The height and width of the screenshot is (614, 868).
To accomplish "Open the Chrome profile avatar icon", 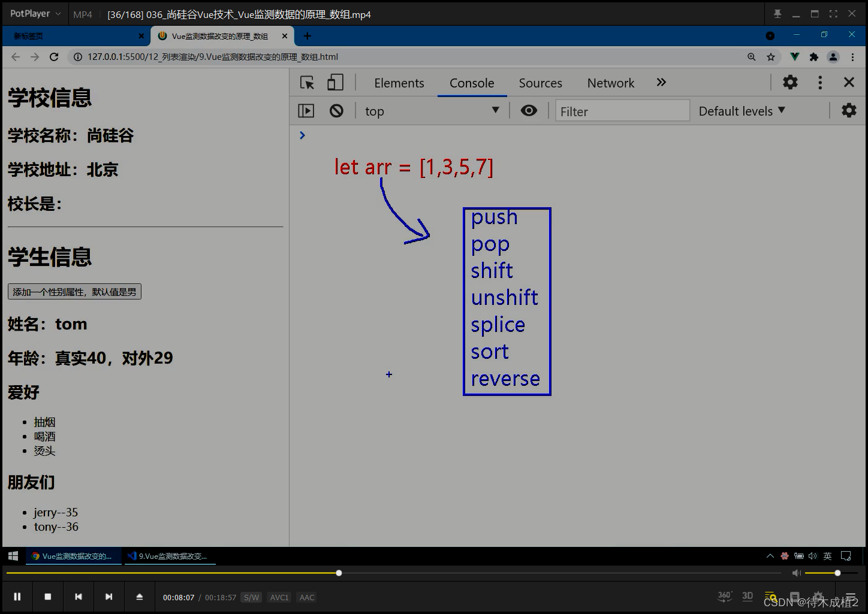I will click(833, 57).
